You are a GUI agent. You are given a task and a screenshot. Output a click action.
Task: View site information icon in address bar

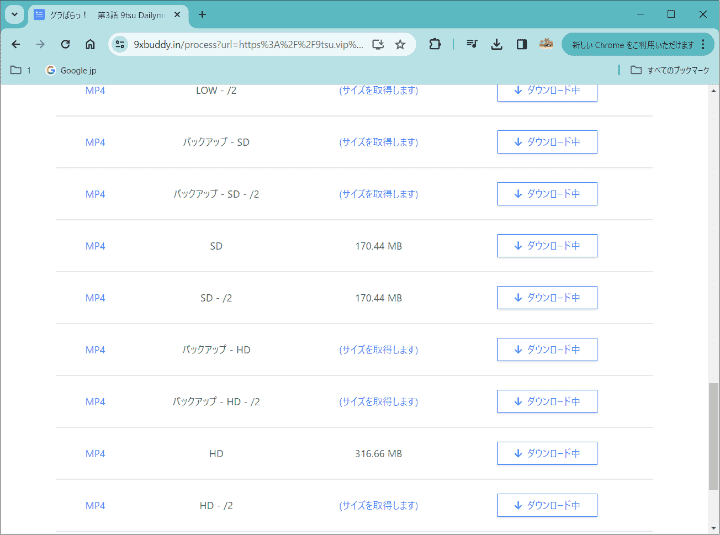(x=120, y=44)
